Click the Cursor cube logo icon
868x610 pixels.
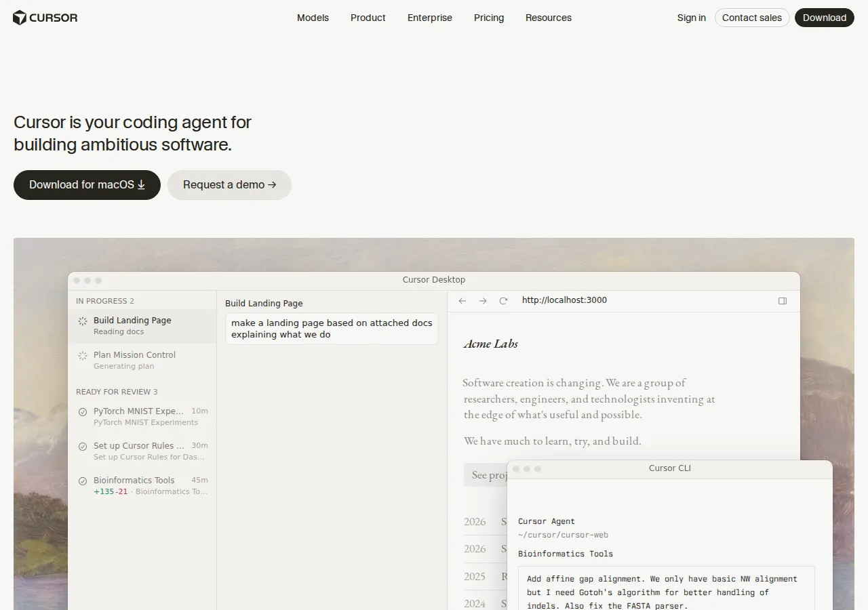(20, 18)
